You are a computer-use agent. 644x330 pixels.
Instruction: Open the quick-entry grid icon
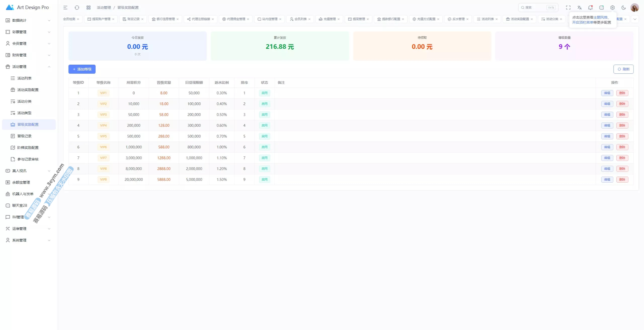tap(89, 8)
